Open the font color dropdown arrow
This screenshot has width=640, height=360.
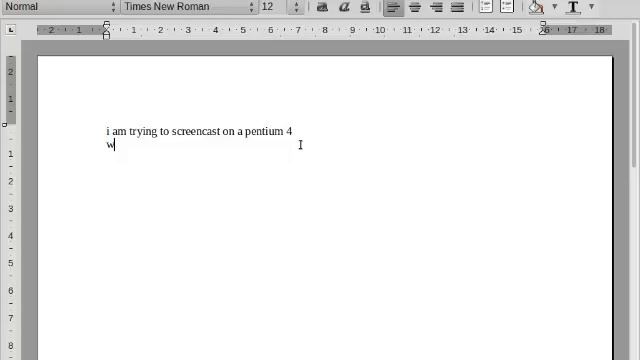pos(591,7)
